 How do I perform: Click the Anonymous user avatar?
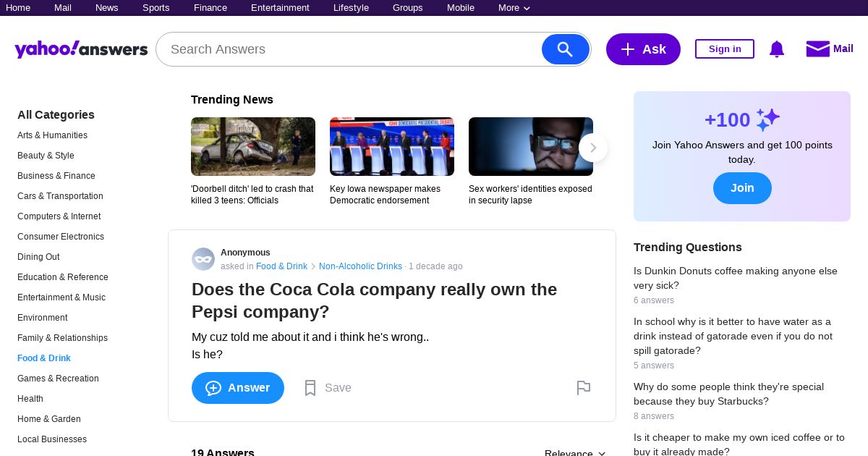click(x=203, y=259)
